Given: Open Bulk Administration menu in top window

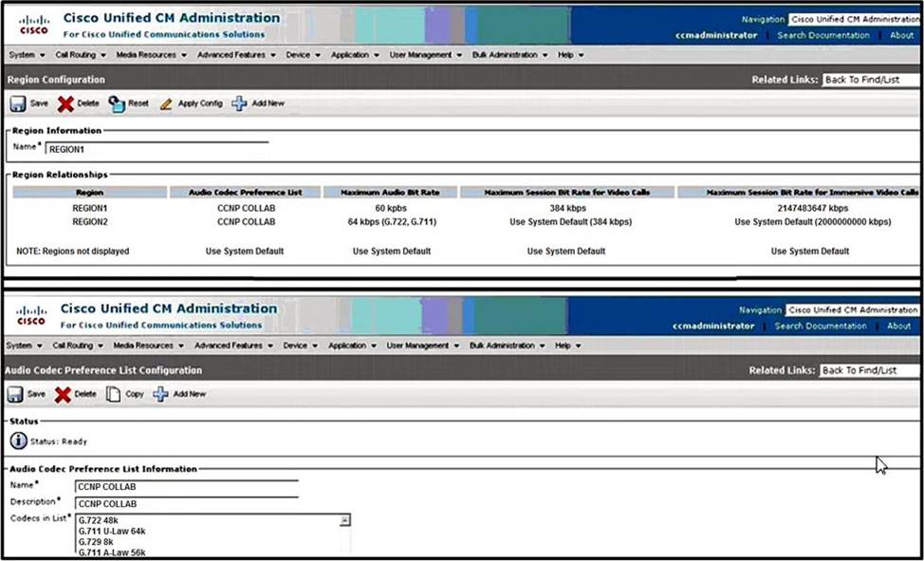Looking at the screenshot, I should tap(510, 55).
